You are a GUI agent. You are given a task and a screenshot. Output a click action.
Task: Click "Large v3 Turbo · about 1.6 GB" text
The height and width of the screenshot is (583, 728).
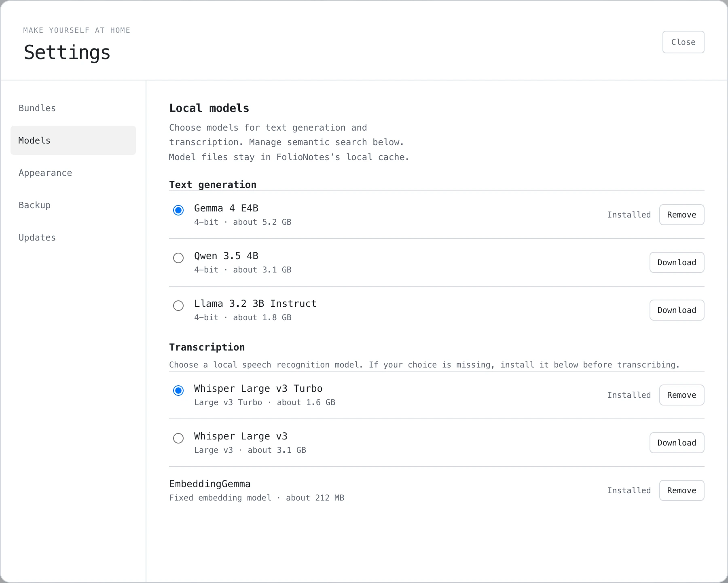(x=265, y=402)
